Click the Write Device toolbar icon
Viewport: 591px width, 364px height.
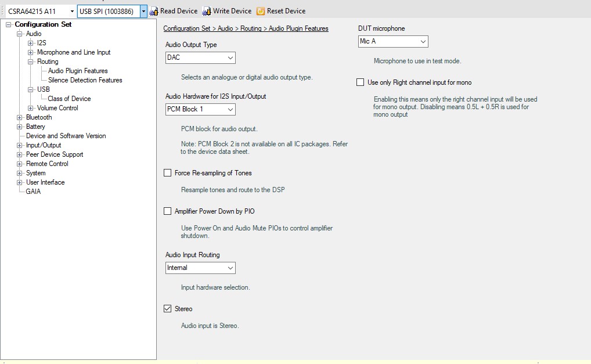[x=207, y=11]
